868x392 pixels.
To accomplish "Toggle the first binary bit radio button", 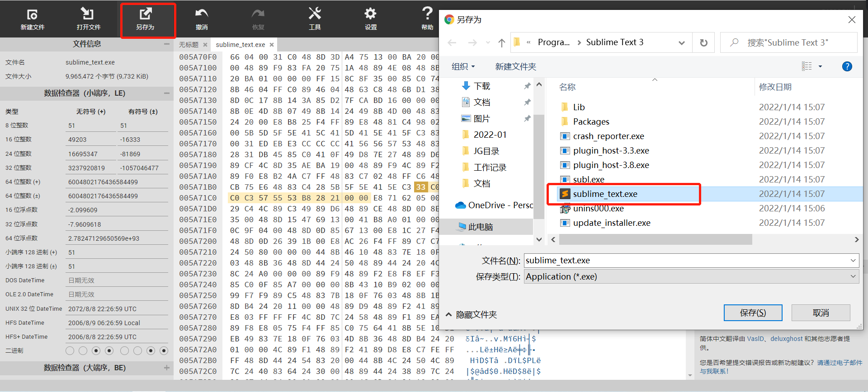I will tap(70, 350).
